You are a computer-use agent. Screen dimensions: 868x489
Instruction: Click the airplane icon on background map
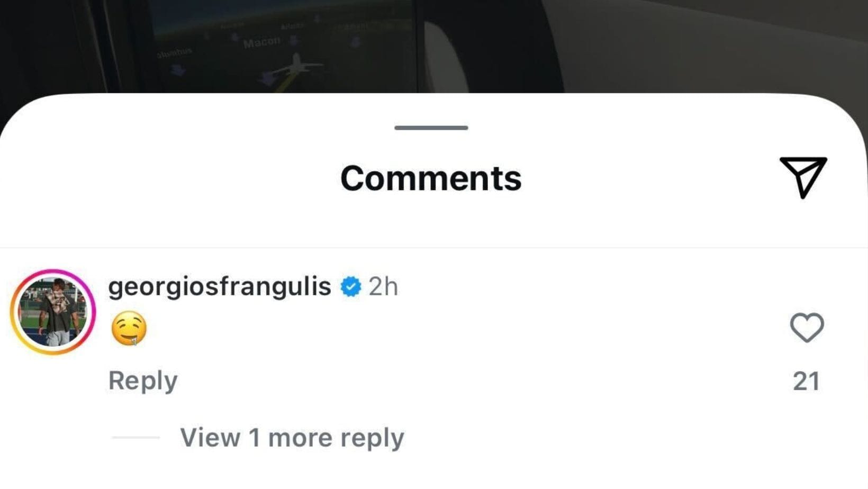296,66
